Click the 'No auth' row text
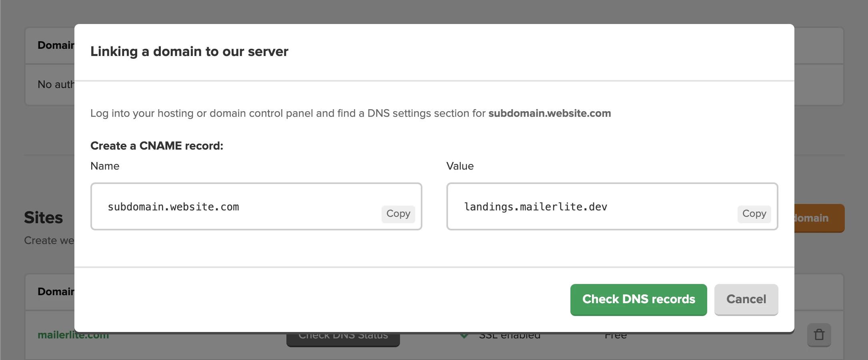Viewport: 868px width, 360px height. point(56,84)
